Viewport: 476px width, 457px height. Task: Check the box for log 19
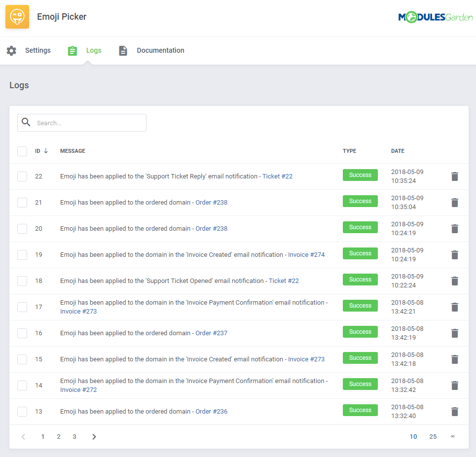tap(22, 254)
